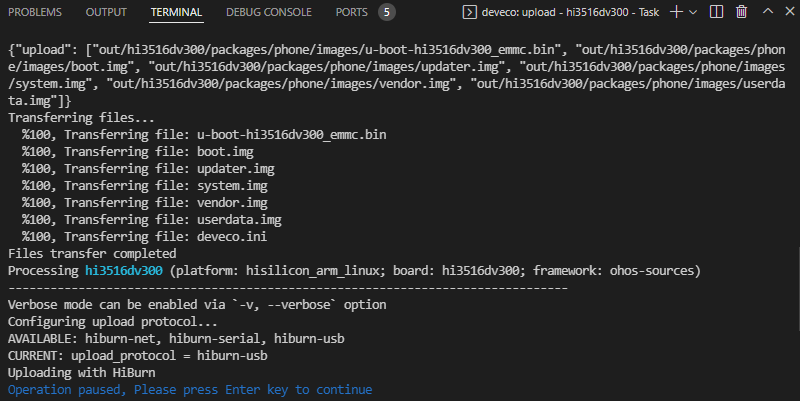Split the terminal with the split icon

pos(716,12)
